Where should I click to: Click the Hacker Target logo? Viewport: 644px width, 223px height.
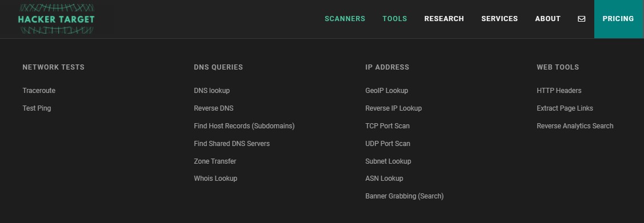56,19
